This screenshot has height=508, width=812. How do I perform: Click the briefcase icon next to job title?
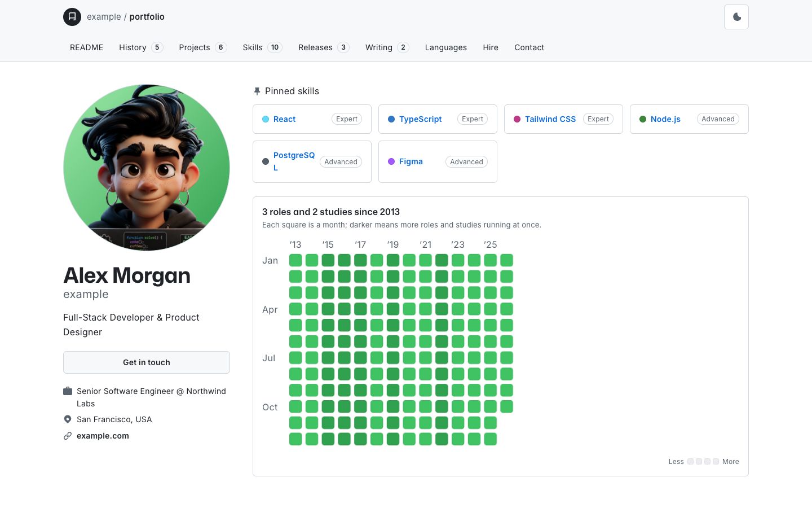click(x=68, y=391)
